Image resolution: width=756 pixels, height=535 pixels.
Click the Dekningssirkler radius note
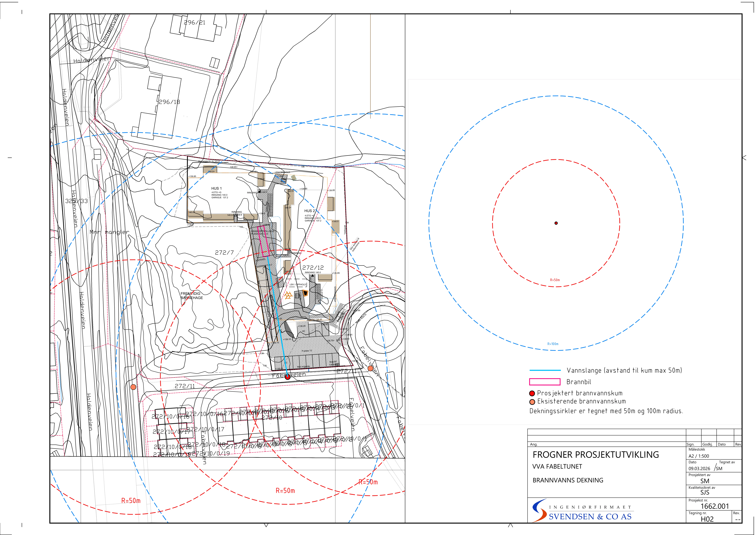606,411
